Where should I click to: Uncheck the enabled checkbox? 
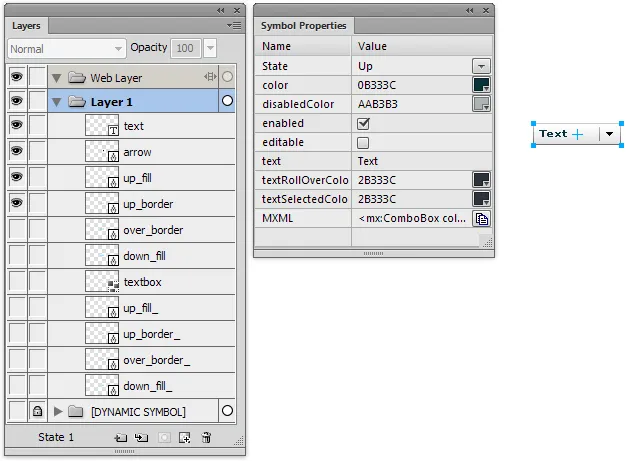tap(363, 123)
